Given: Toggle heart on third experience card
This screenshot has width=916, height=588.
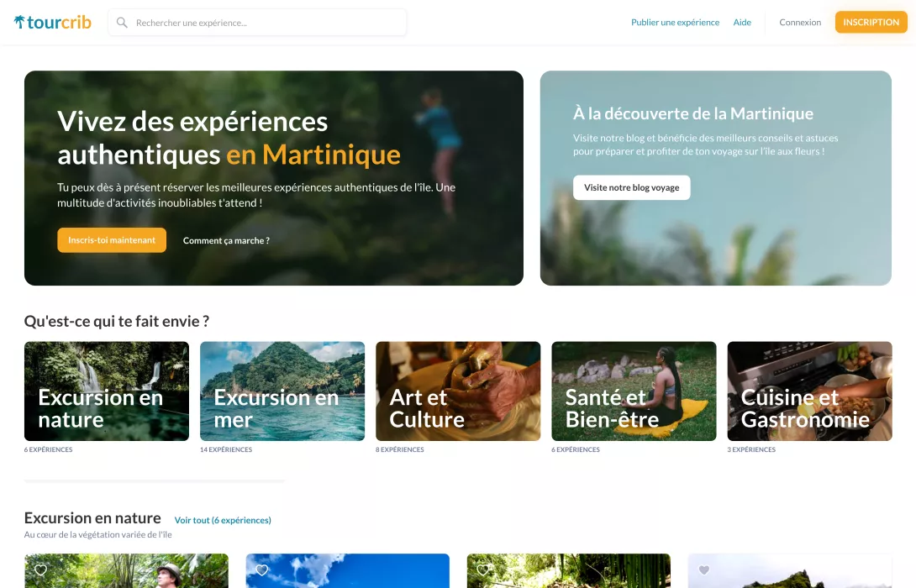Looking at the screenshot, I should [x=482, y=570].
